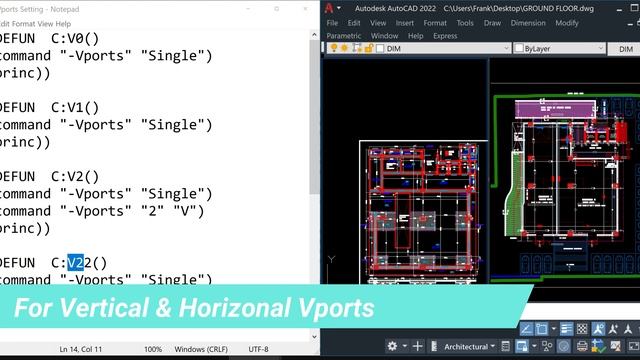This screenshot has width=640, height=360.
Task: Open the Parametric menu in AutoCAD
Action: [344, 36]
